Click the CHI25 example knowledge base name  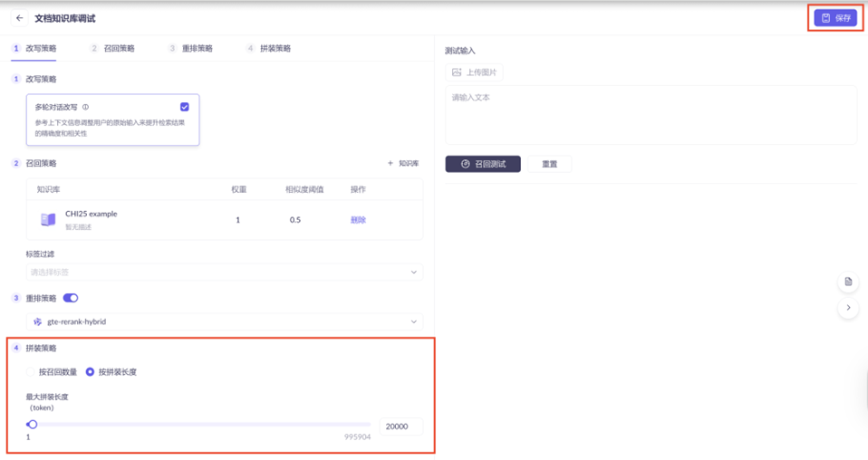(x=92, y=214)
